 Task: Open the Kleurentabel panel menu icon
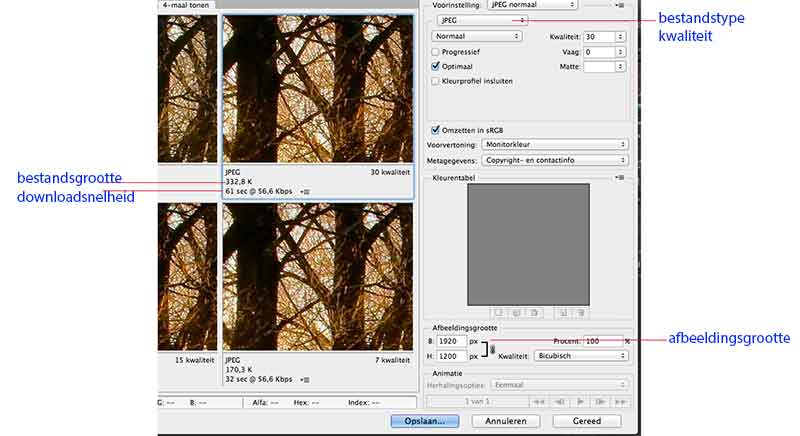click(x=621, y=178)
